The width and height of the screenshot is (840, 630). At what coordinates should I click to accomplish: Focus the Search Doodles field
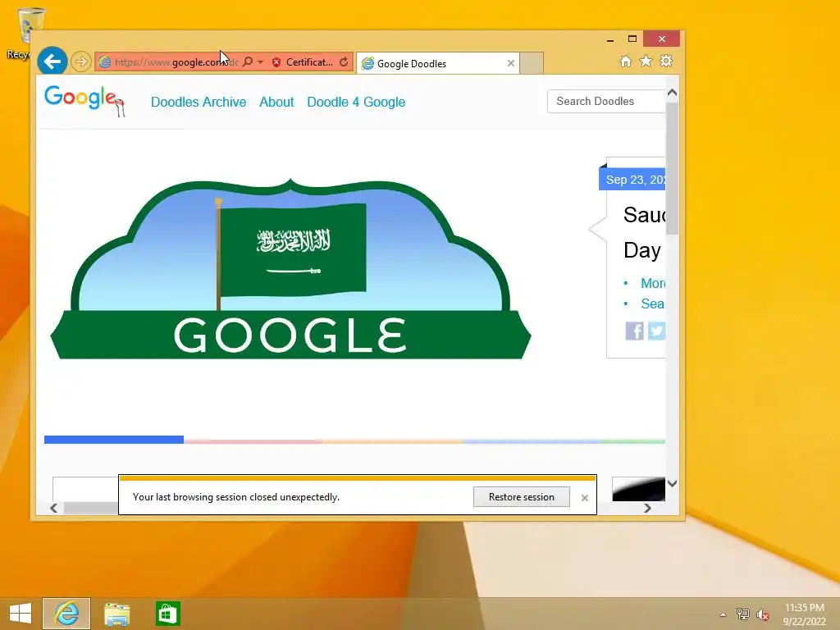606,101
